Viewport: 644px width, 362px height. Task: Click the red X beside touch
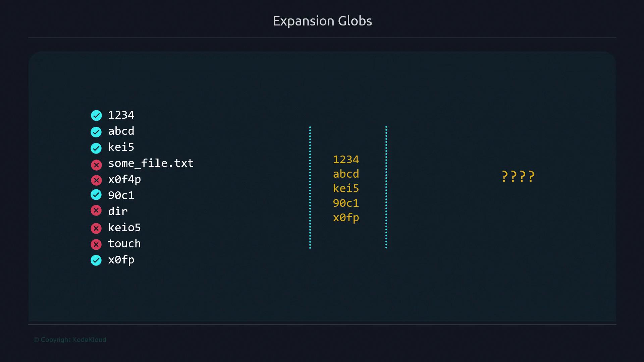pos(96,244)
